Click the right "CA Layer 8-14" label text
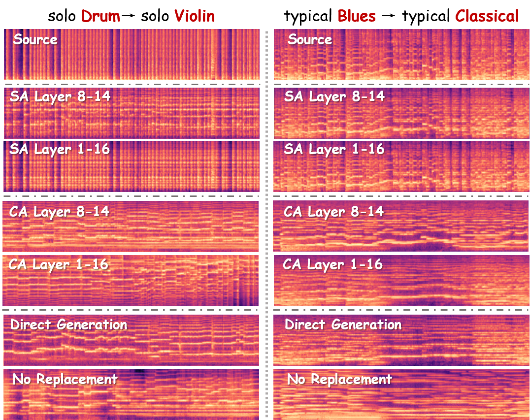530x420 pixels. (333, 212)
